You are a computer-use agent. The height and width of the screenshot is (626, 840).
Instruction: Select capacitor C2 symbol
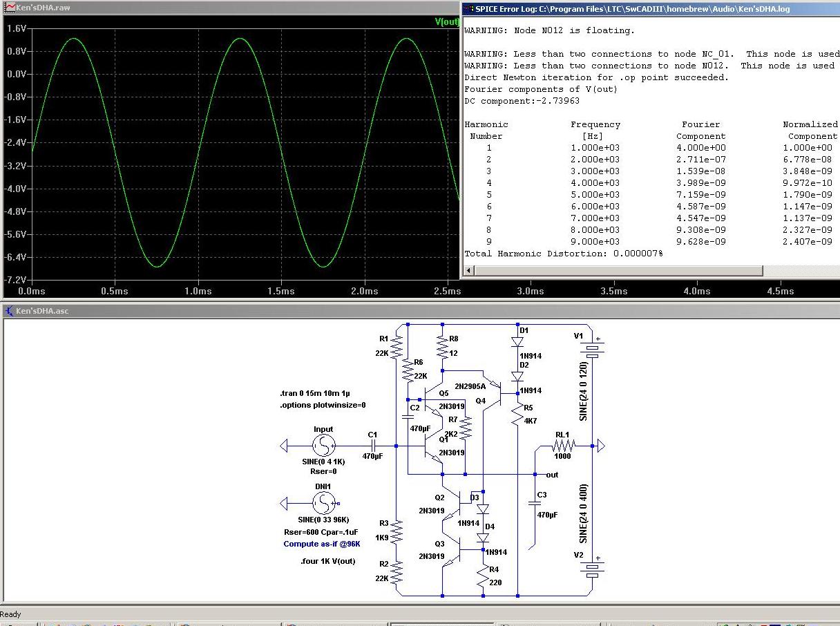(408, 416)
